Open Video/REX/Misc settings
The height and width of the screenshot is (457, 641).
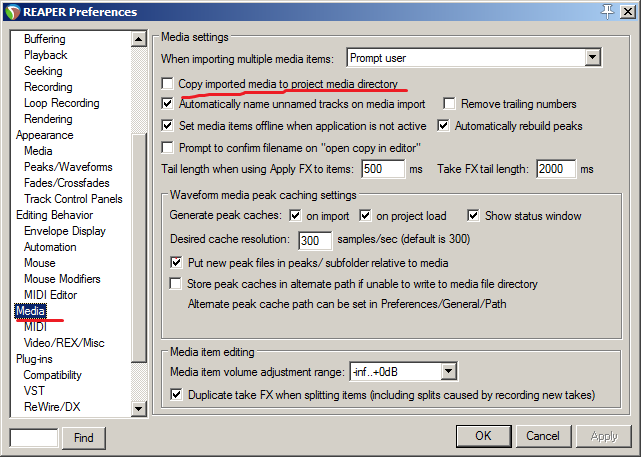point(64,343)
